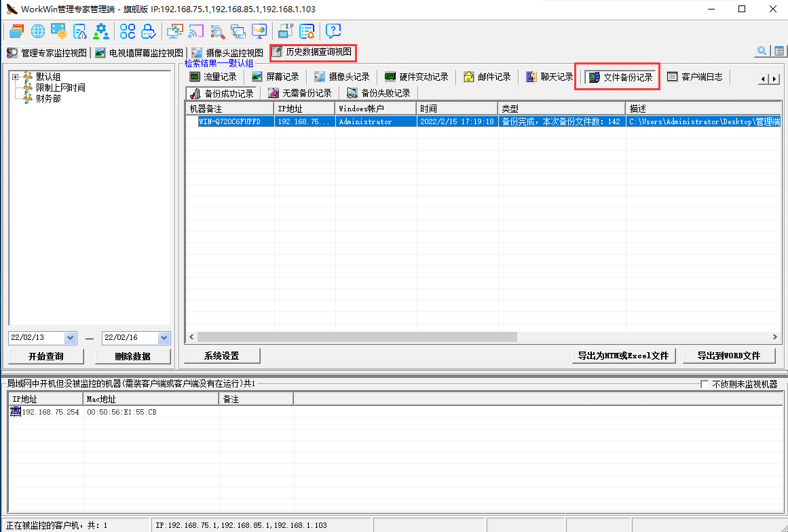This screenshot has height=532, width=788.
Task: Sort by 时间 column header
Action: (x=457, y=109)
